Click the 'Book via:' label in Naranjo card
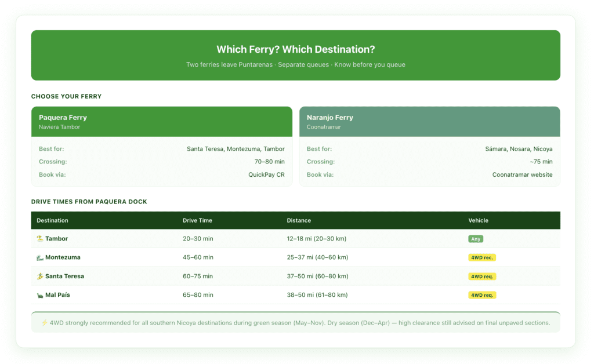The height and width of the screenshot is (364, 594). [x=320, y=174]
